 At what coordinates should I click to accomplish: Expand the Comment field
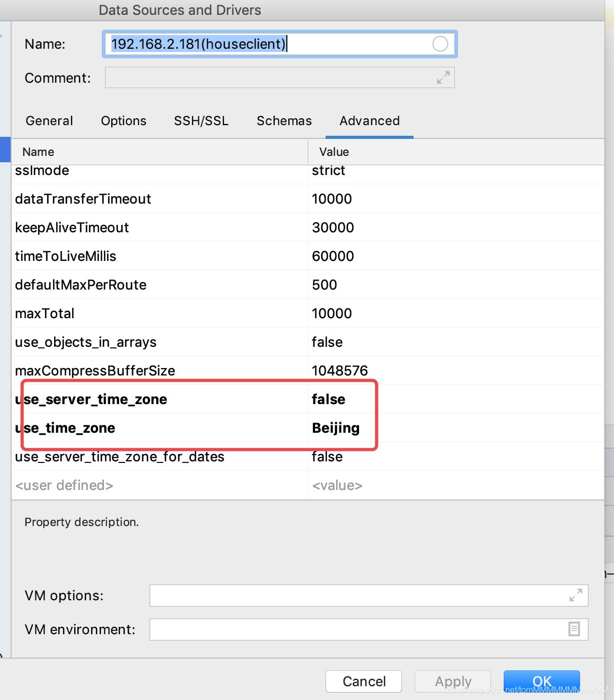point(443,77)
